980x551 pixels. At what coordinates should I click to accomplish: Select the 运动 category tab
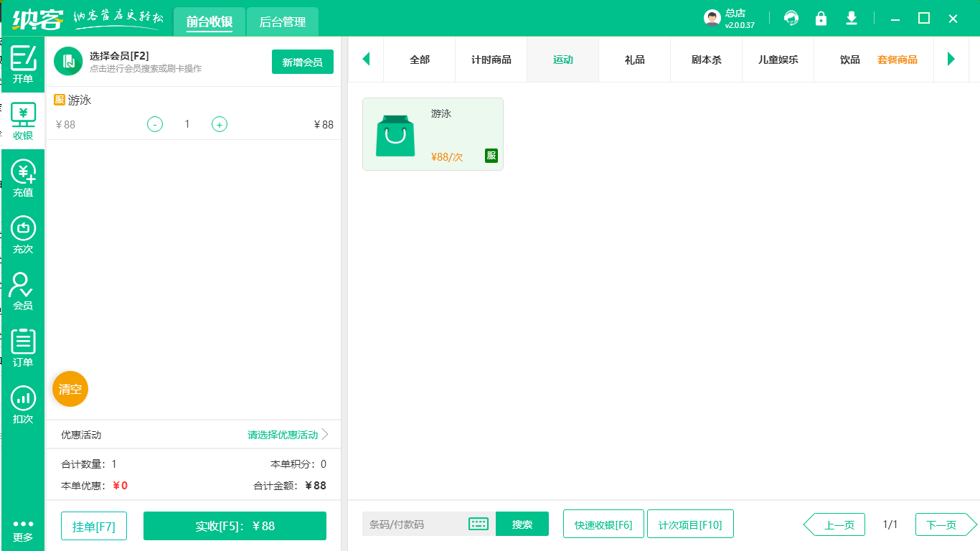[x=562, y=60]
